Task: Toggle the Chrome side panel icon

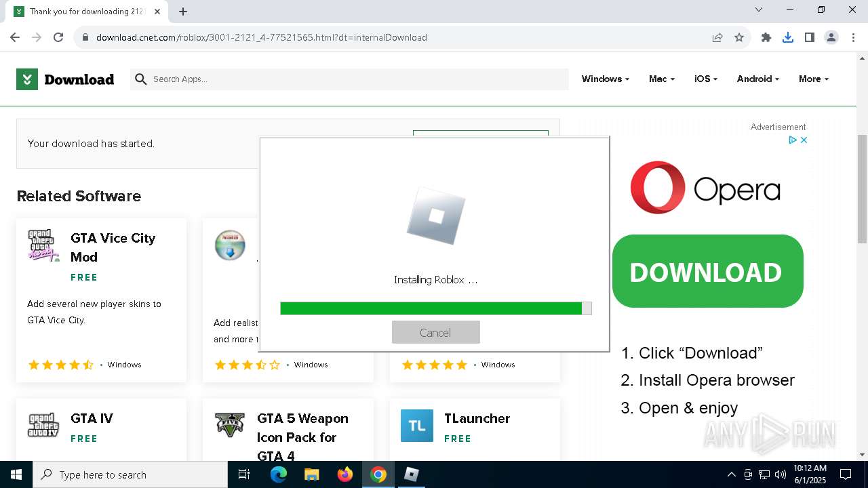Action: click(x=810, y=37)
